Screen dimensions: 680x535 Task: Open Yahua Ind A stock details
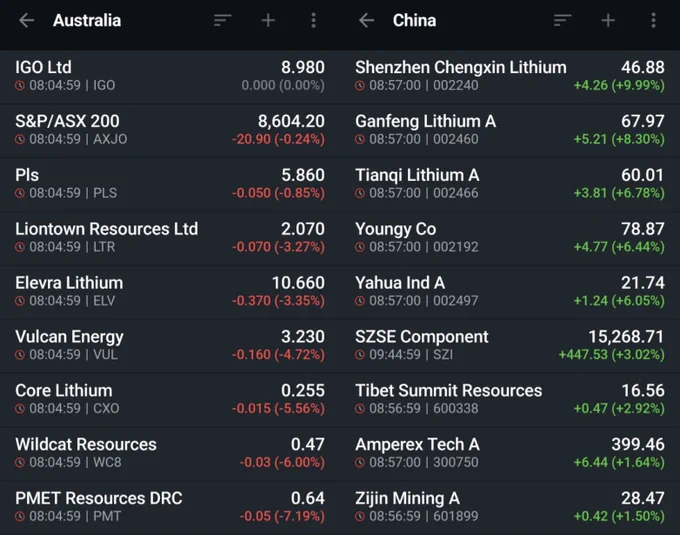pyautogui.click(x=510, y=292)
